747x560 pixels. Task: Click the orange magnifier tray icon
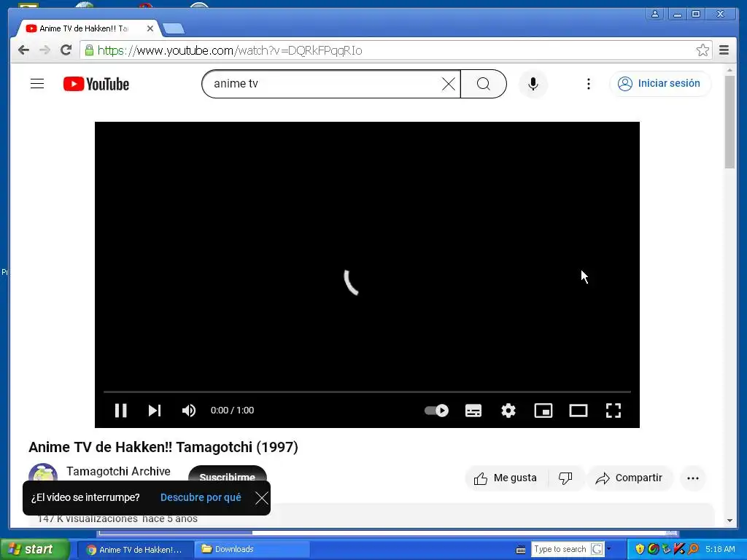(x=693, y=550)
